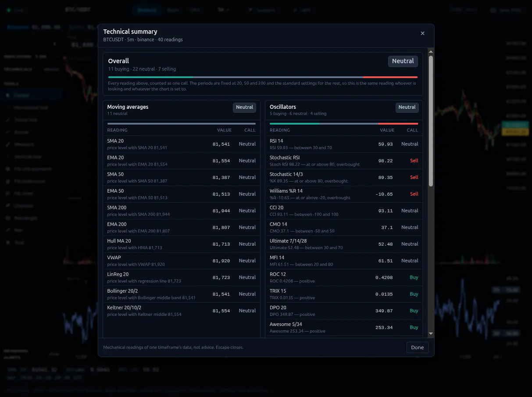Click the Sell call for Stochastic RSI

(x=414, y=161)
